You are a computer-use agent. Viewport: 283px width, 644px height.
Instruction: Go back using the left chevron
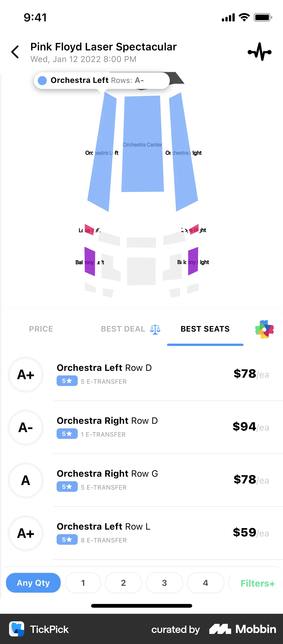click(15, 52)
